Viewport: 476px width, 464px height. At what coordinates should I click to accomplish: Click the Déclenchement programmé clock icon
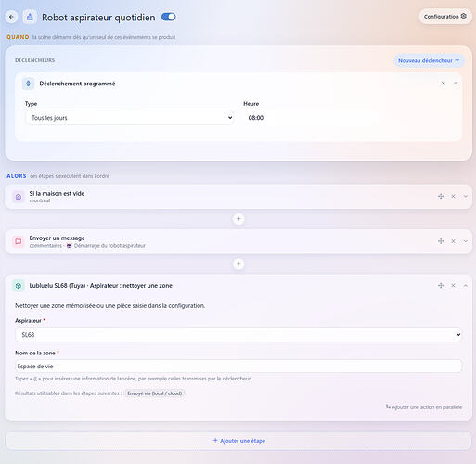pyautogui.click(x=28, y=84)
